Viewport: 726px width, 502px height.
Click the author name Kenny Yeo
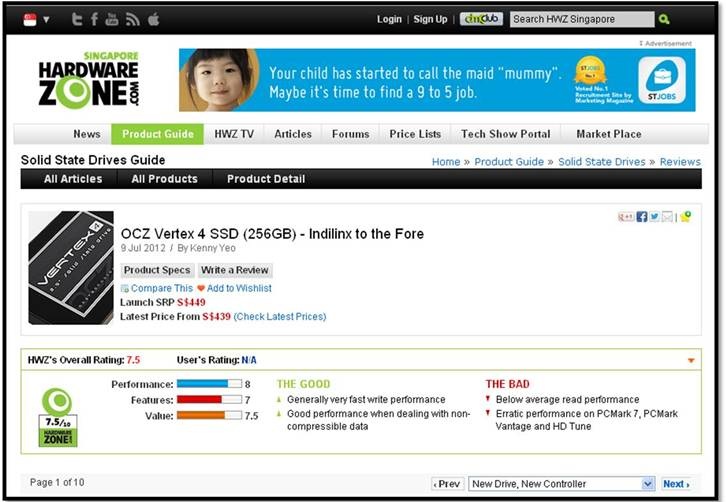click(x=213, y=248)
